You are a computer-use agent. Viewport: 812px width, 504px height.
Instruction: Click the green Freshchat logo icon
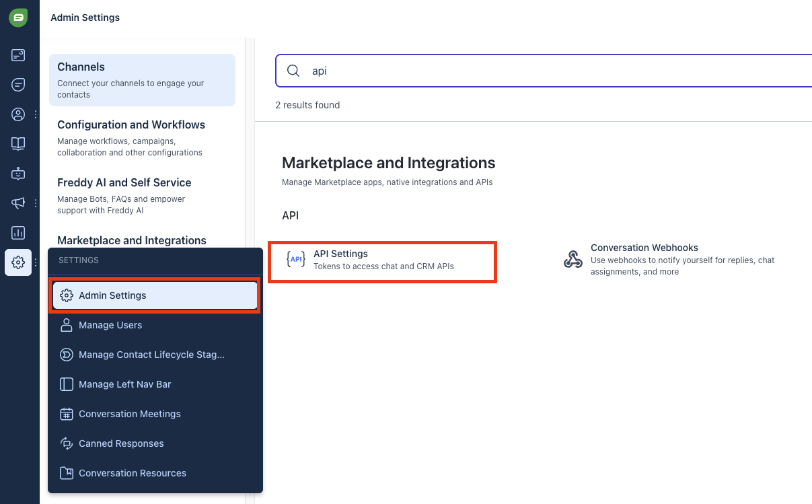coord(18,17)
